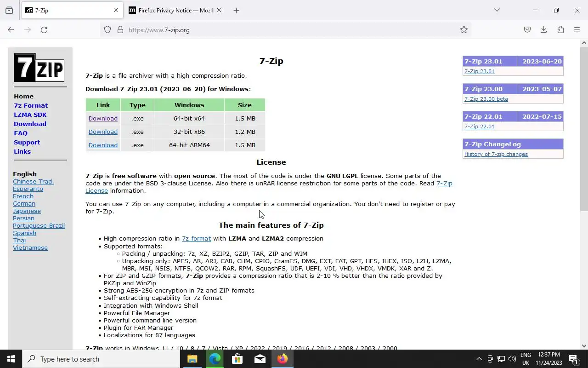Open the taskbar clock showing 12:37 PM
This screenshot has height=368, width=588.
click(x=549, y=359)
